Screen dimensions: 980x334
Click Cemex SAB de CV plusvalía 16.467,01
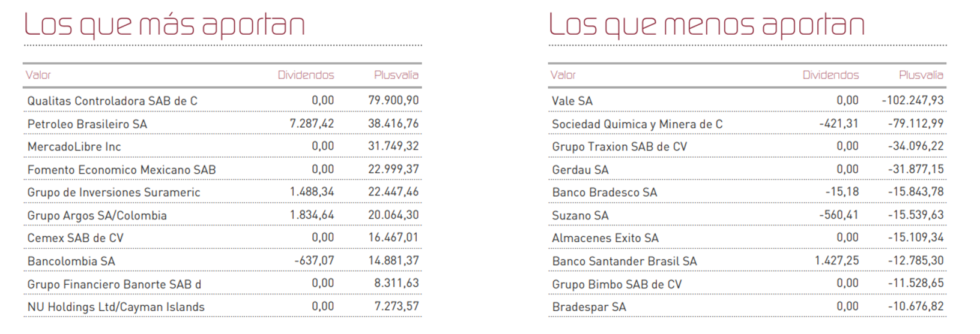click(x=393, y=237)
